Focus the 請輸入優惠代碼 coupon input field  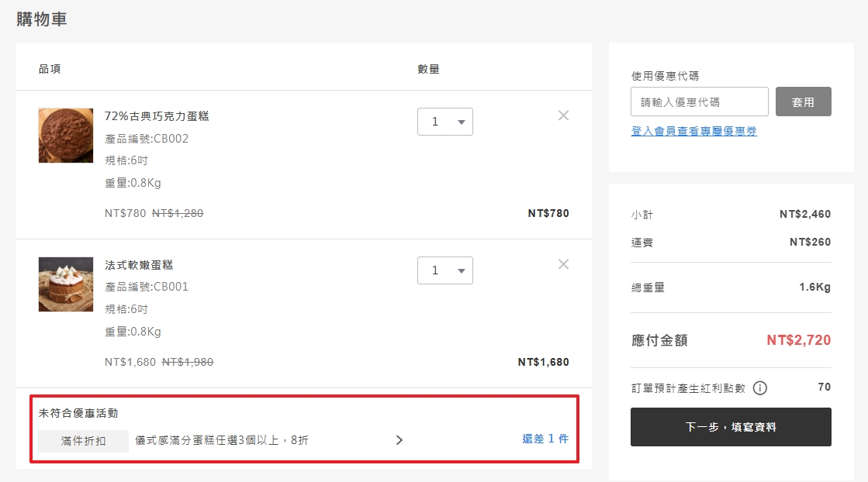click(699, 102)
